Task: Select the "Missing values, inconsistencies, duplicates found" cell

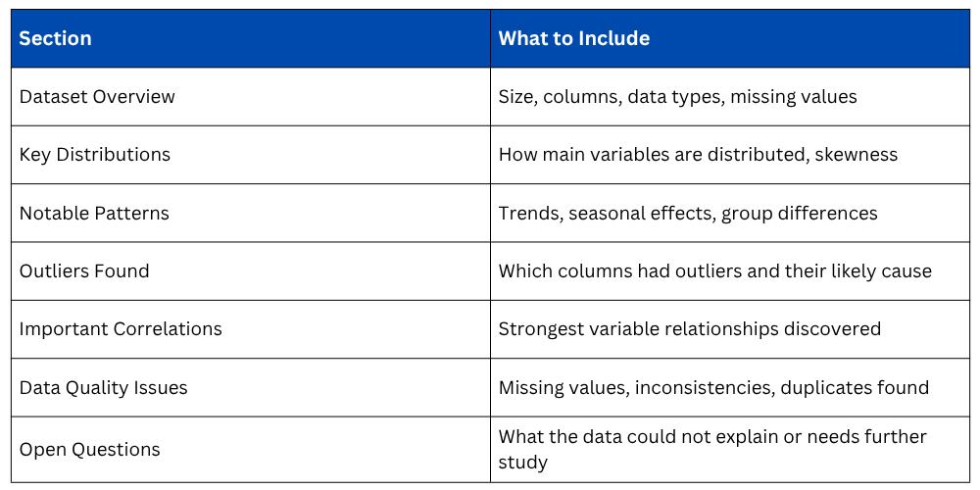Action: click(713, 387)
